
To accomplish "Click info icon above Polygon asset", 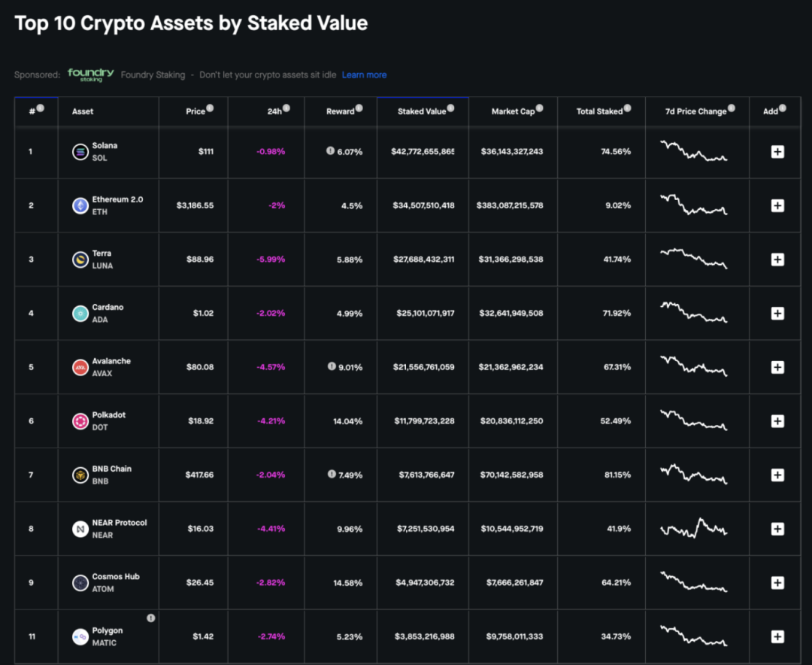I will [151, 618].
